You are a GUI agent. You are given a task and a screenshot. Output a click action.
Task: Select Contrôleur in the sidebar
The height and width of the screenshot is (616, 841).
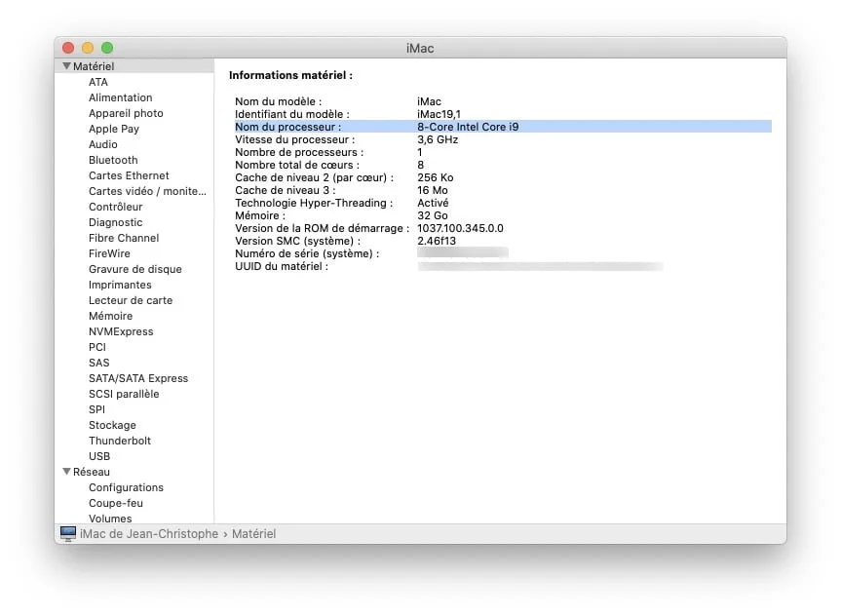click(x=115, y=207)
